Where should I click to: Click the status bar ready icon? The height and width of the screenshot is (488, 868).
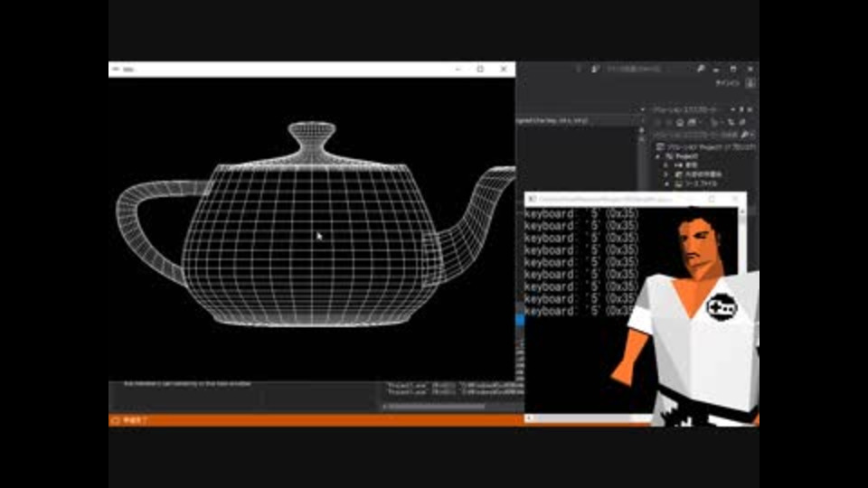pyautogui.click(x=115, y=420)
